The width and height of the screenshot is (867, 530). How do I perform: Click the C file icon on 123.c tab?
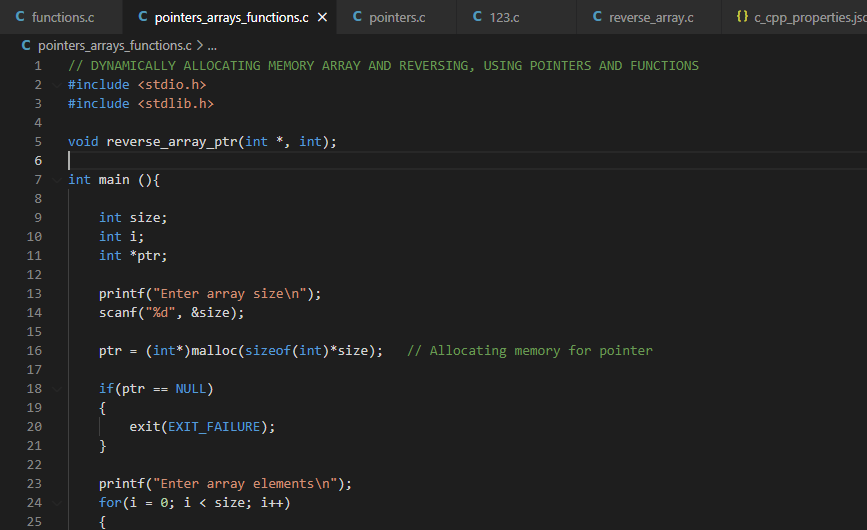point(478,17)
